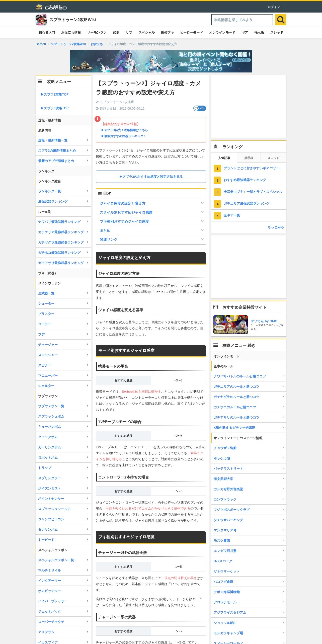
Task: Switch to スレッド ranking tab
Action: (x=273, y=158)
